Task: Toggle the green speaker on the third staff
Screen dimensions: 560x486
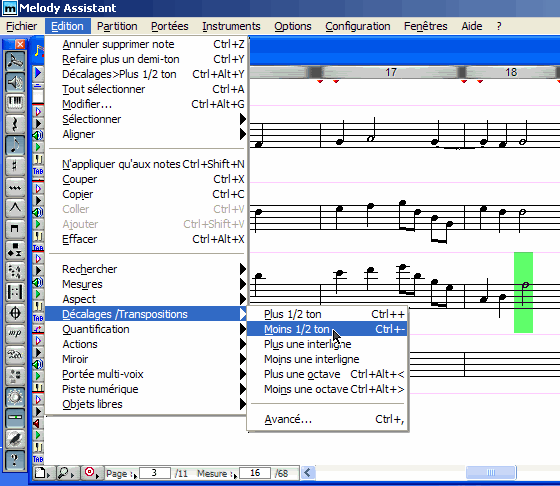Action: (38, 282)
